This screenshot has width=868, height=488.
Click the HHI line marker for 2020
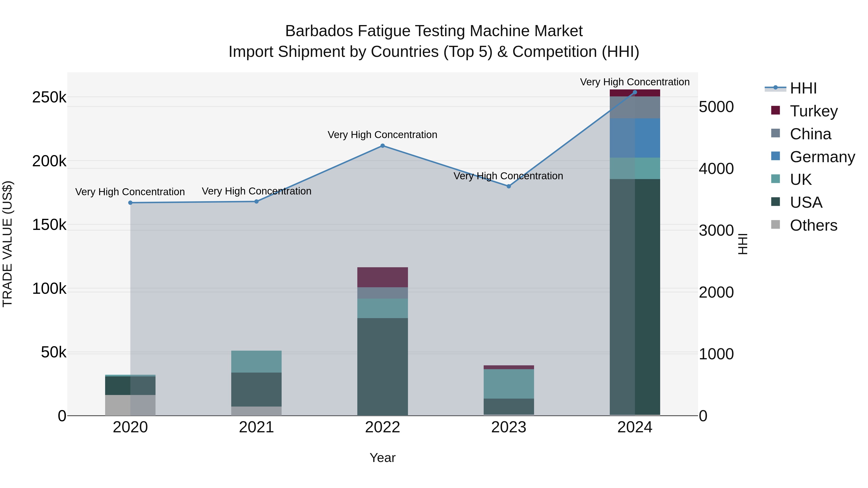130,203
